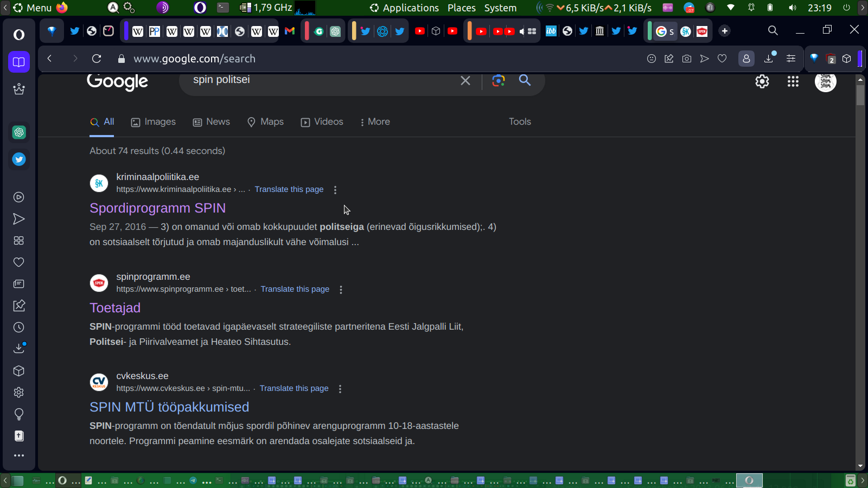Open the Twitter sidebar panel
Screen dimensions: 868x488
pos(19,159)
